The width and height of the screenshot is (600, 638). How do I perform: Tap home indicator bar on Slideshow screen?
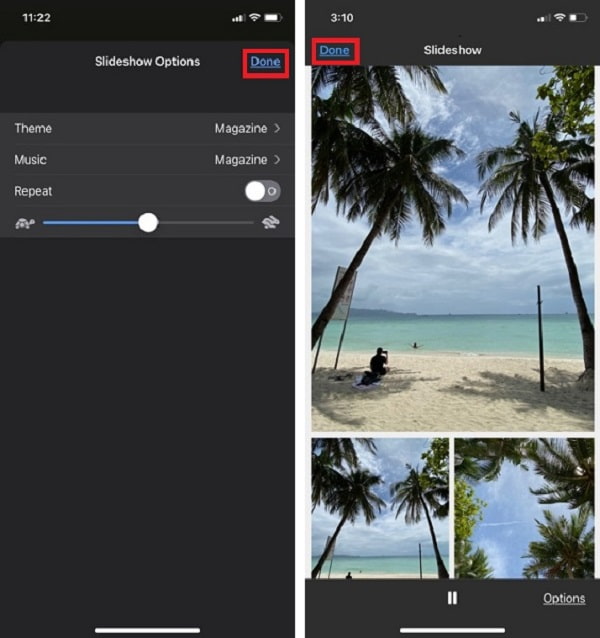(x=452, y=630)
